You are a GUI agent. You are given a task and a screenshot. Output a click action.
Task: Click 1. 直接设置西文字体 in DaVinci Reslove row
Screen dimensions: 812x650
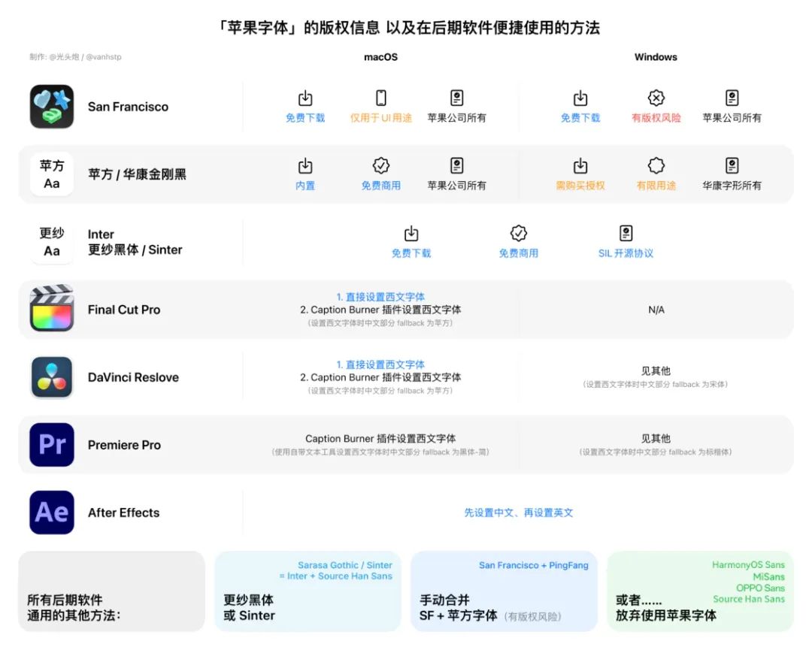(380, 365)
